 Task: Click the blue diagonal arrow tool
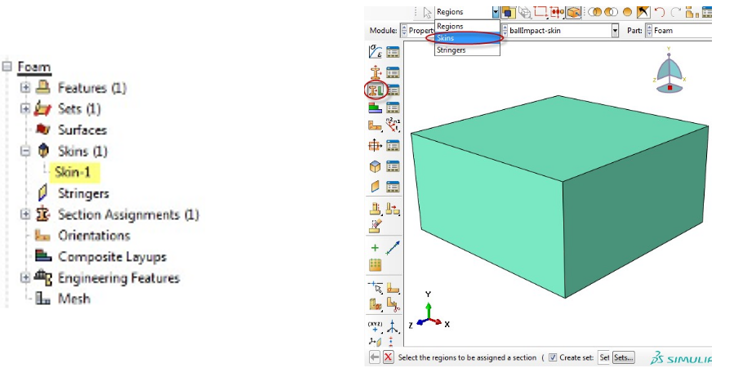pos(393,248)
